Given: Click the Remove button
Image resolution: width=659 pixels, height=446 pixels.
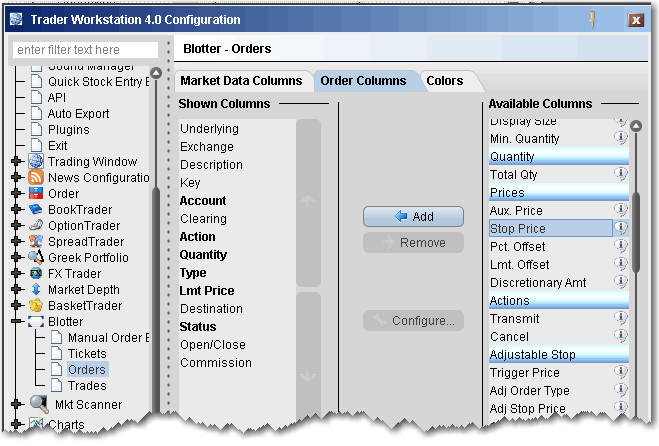Looking at the screenshot, I should [413, 243].
